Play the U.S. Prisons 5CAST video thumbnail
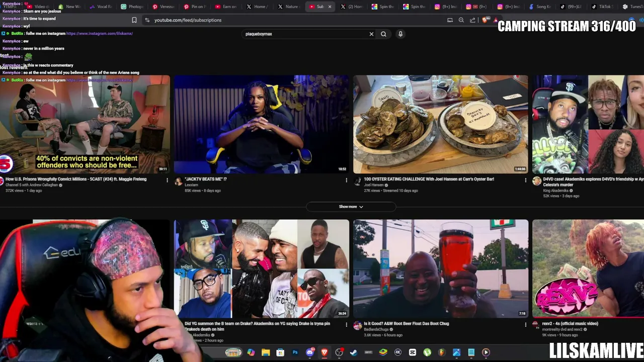The width and height of the screenshot is (644, 362). [x=85, y=124]
